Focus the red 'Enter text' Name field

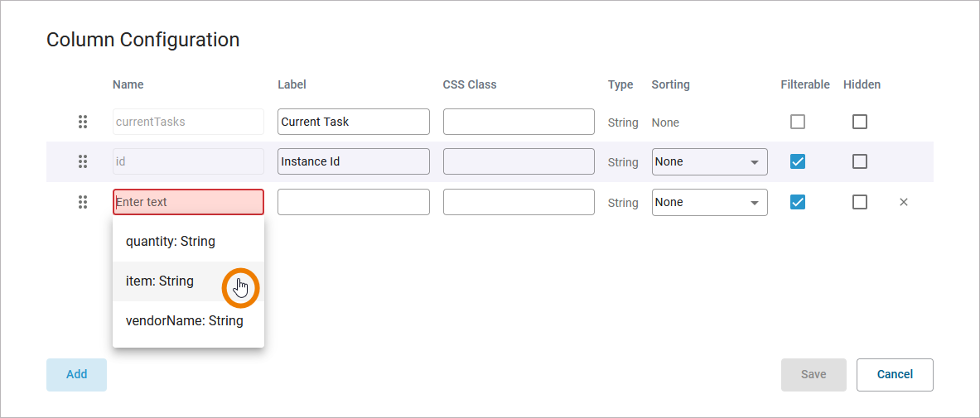point(188,202)
